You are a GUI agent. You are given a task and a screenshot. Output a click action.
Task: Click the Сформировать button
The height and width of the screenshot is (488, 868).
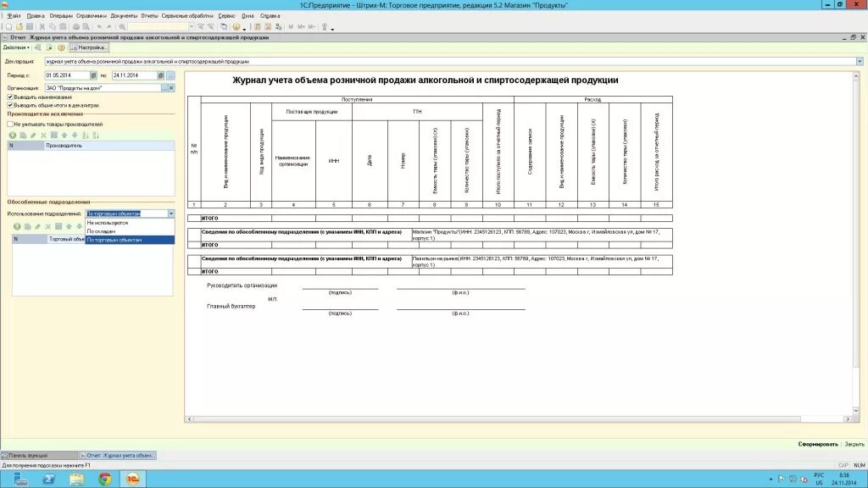coord(818,444)
